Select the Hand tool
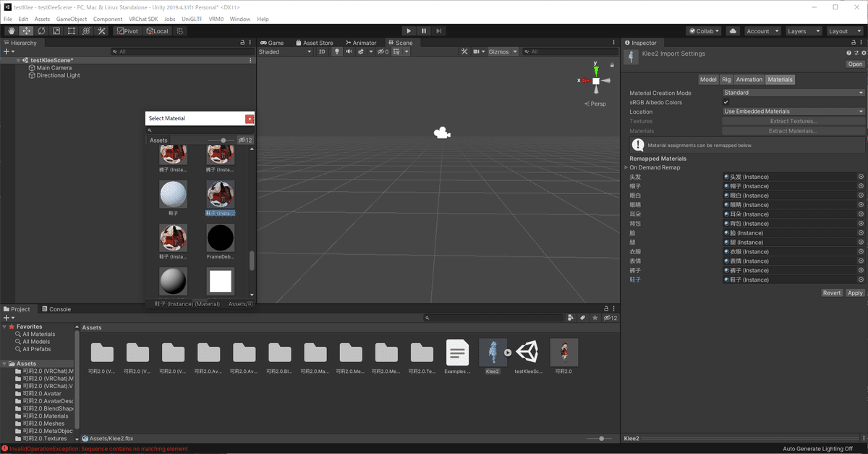This screenshot has height=454, width=868. point(11,31)
